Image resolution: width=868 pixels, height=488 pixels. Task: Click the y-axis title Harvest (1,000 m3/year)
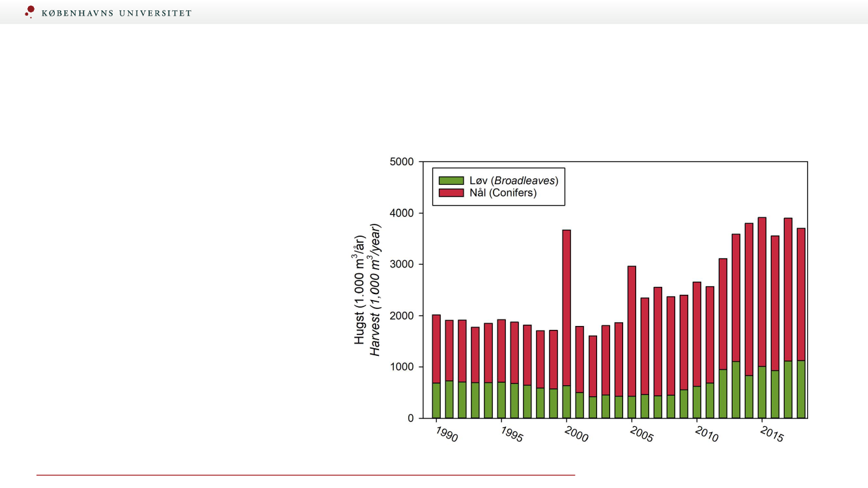[x=375, y=290]
